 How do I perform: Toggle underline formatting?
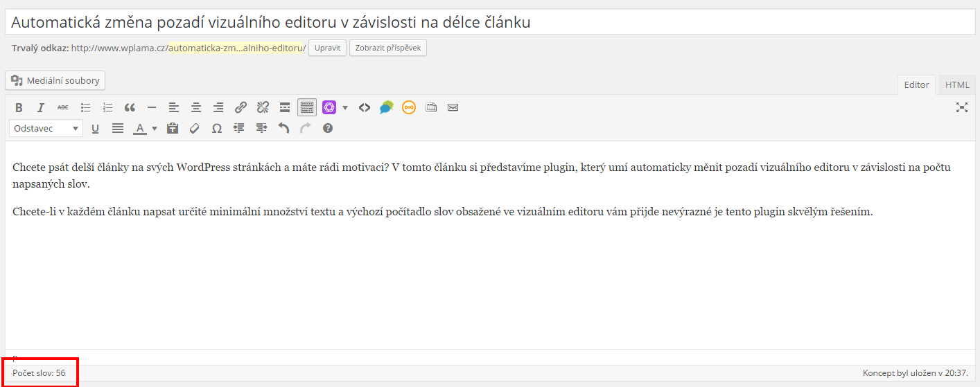point(96,128)
